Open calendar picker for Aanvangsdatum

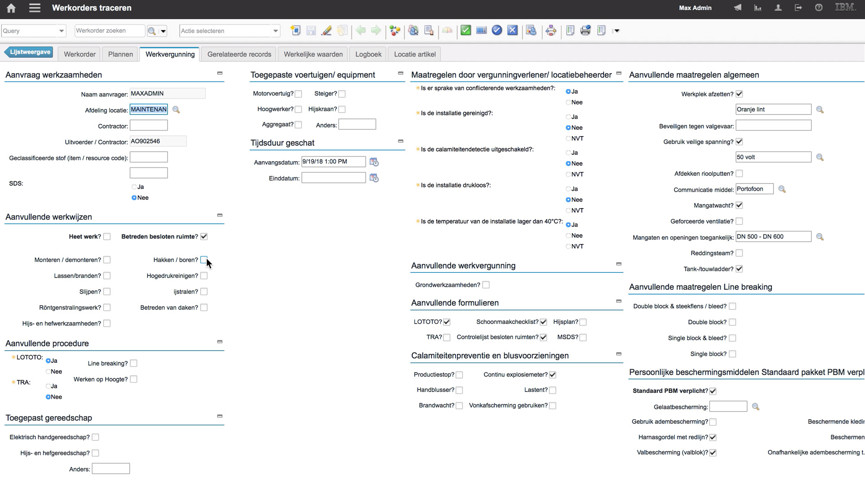[x=374, y=162]
